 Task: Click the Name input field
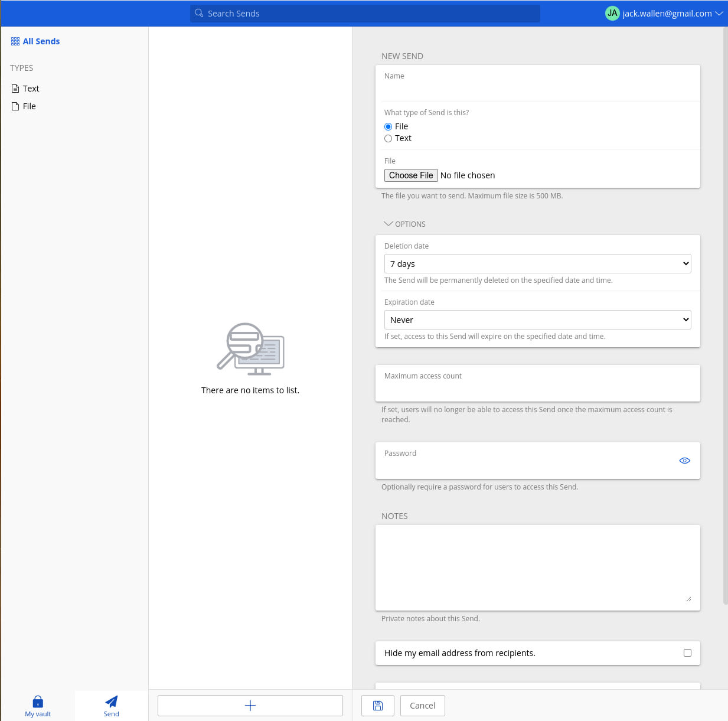(x=537, y=83)
